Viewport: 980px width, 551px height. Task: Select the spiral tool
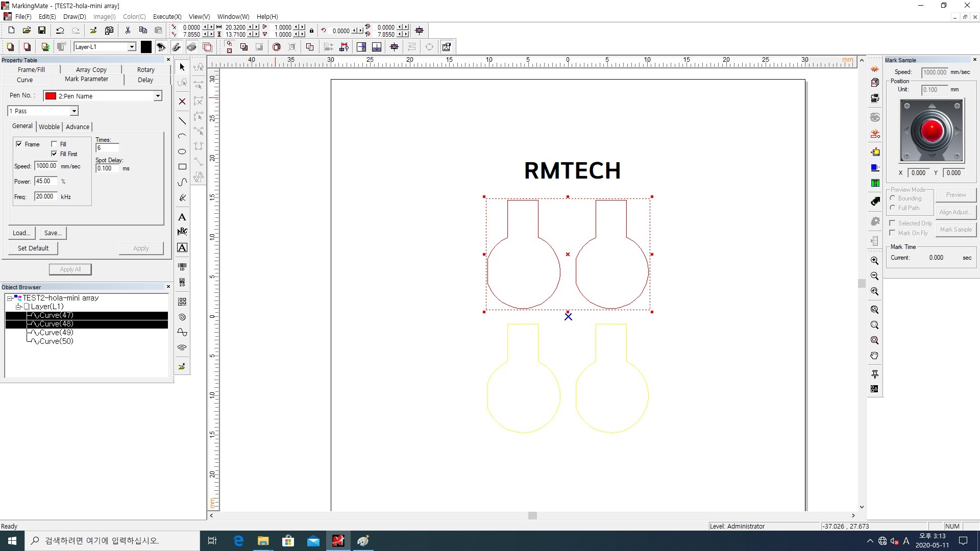182,317
